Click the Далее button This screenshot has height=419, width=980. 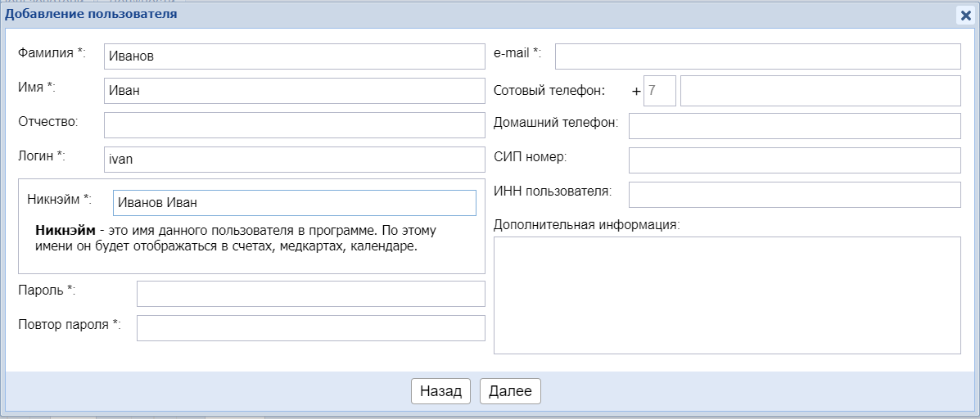click(510, 391)
